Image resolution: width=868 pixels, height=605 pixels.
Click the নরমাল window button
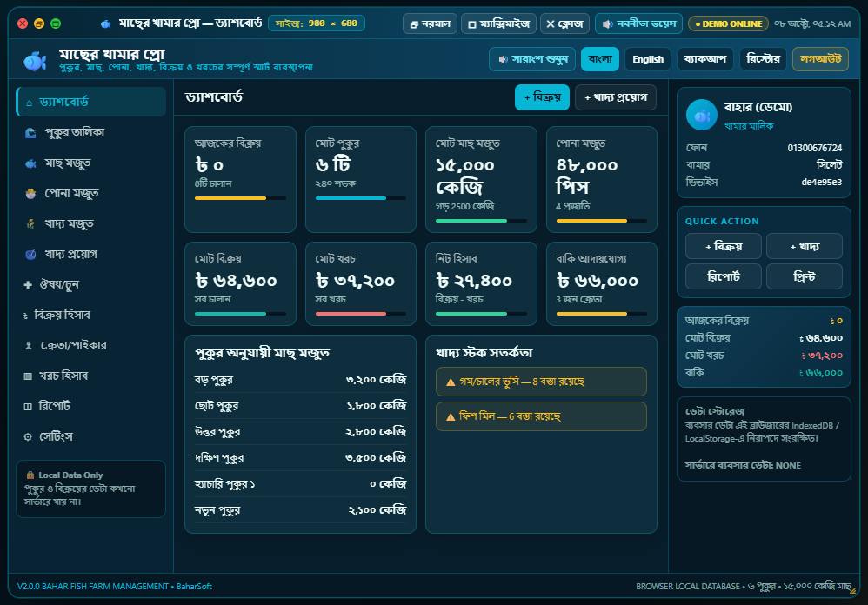pyautogui.click(x=430, y=23)
